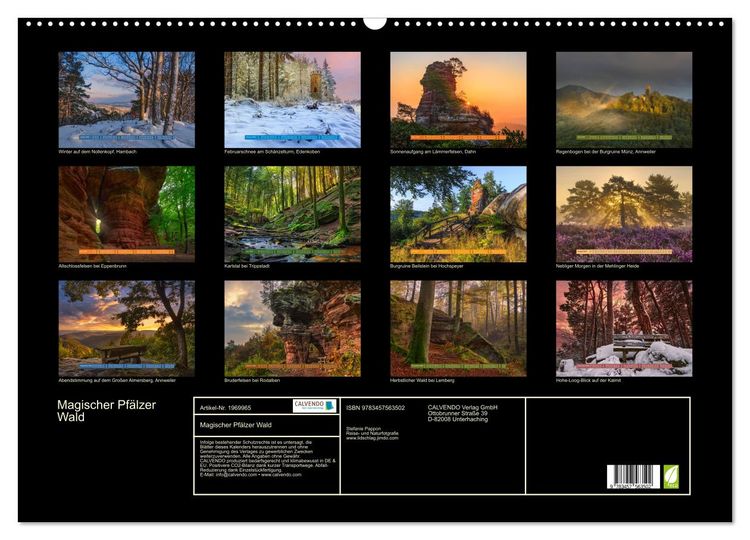Click 'D-82008 Unterhaching' address line
This screenshot has height=540, width=750.
(x=458, y=419)
